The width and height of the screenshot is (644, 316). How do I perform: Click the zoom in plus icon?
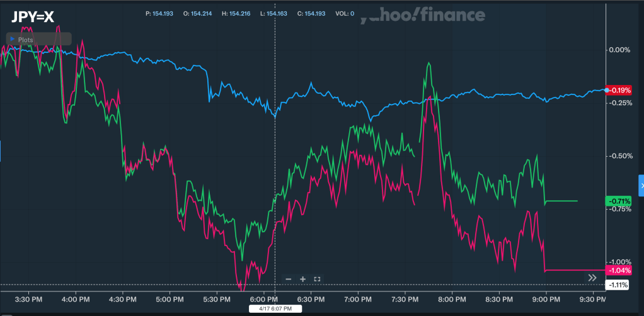coord(302,279)
